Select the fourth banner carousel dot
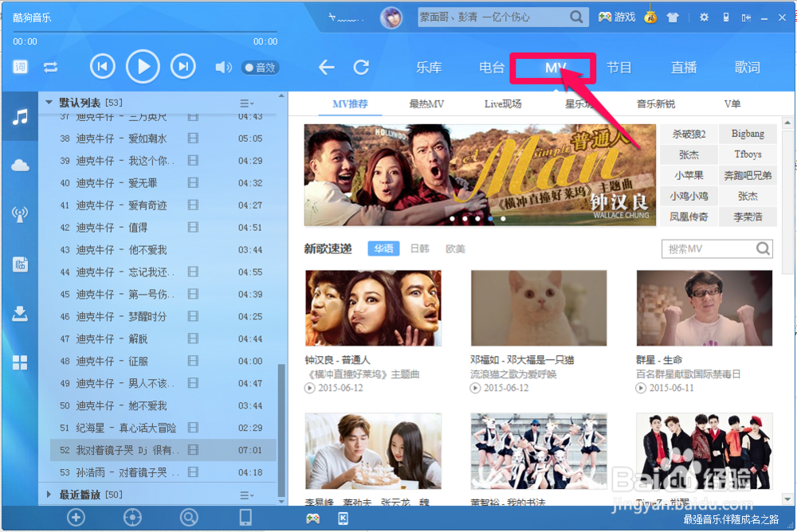The width and height of the screenshot is (797, 532). pos(490,218)
